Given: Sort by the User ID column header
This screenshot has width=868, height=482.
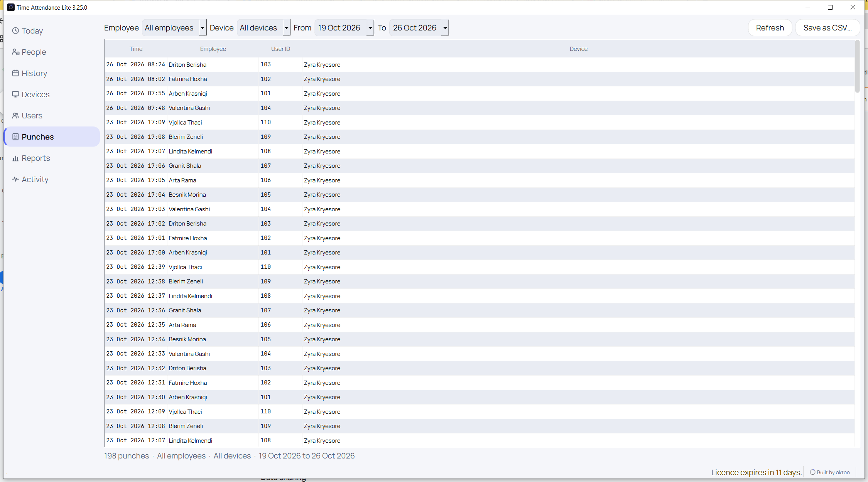Looking at the screenshot, I should pyautogui.click(x=280, y=49).
